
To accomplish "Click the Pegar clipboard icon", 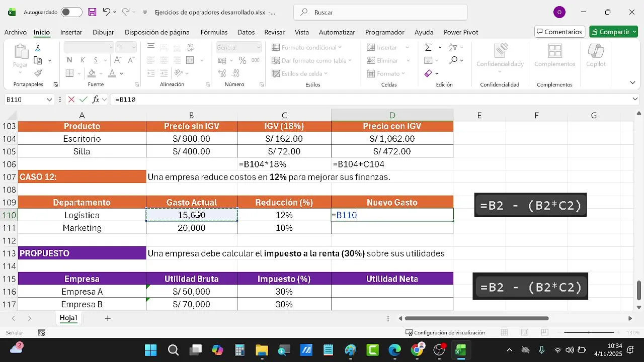I will tap(21, 51).
